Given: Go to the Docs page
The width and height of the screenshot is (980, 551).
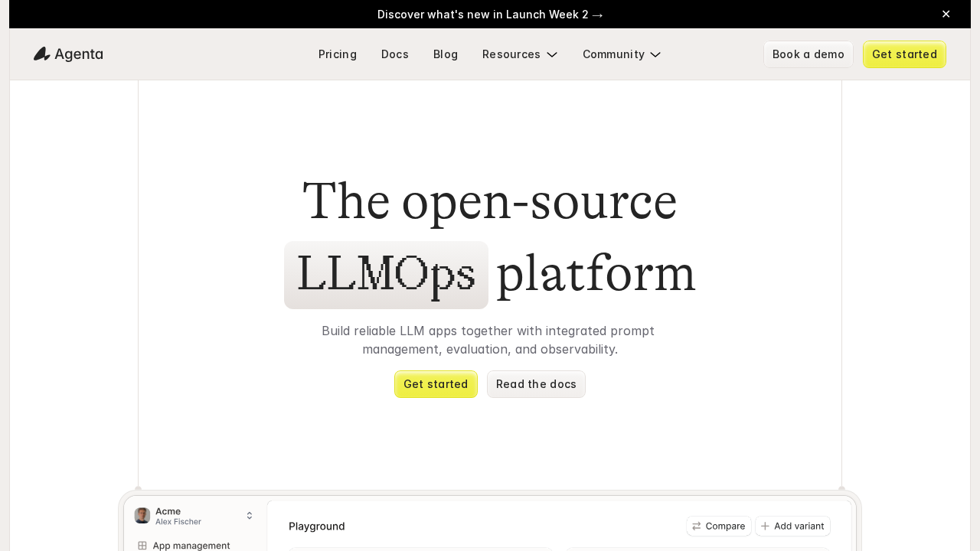Looking at the screenshot, I should click(x=395, y=54).
